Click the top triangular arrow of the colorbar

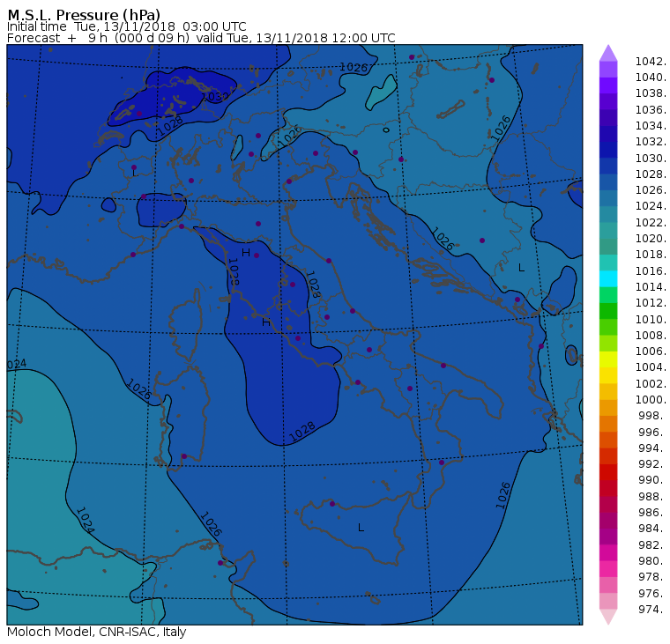pyautogui.click(x=608, y=53)
